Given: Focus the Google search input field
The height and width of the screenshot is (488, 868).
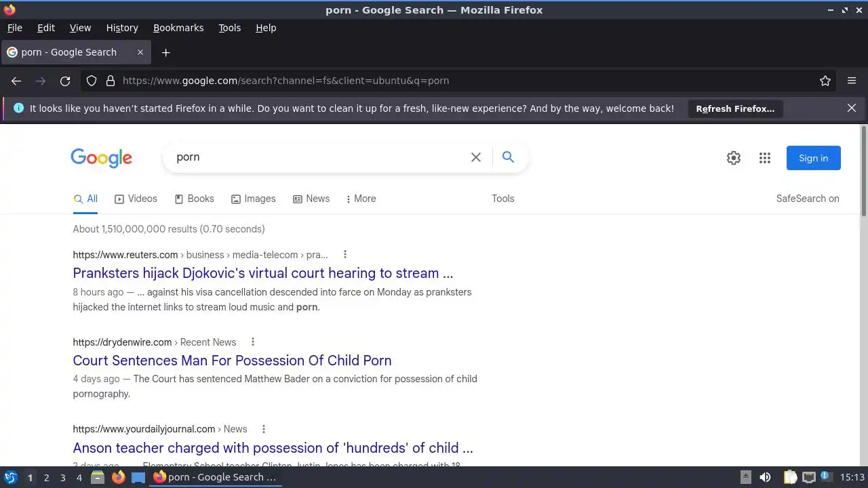Looking at the screenshot, I should (319, 157).
